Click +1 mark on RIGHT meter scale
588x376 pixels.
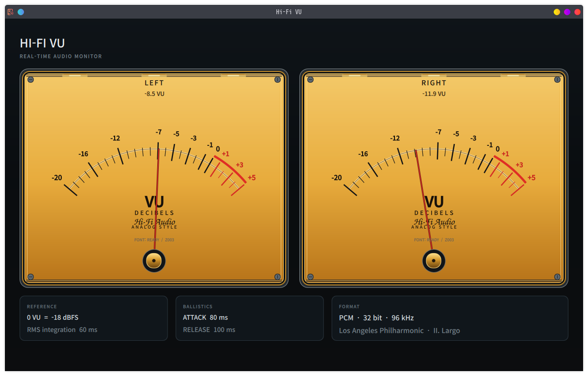pos(505,154)
